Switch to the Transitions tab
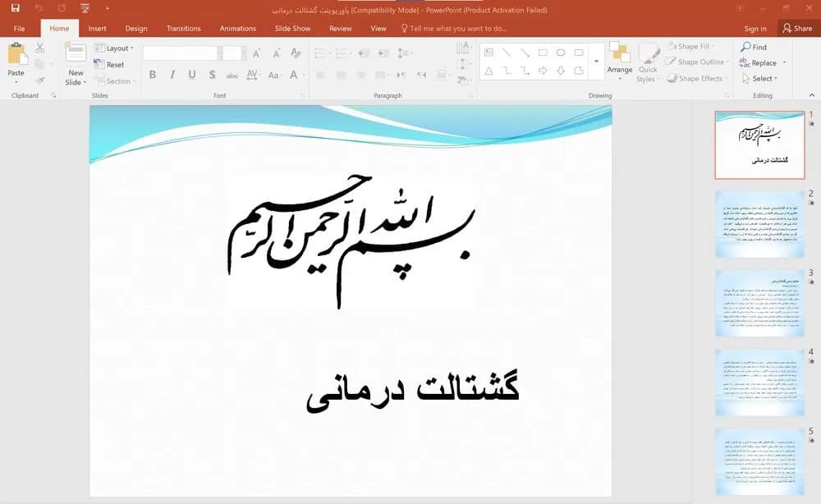Image resolution: width=821 pixels, height=504 pixels. coord(183,28)
